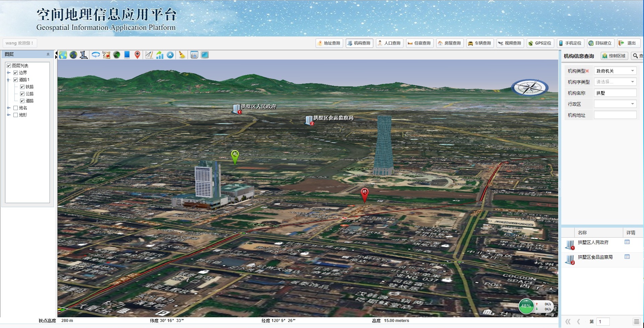644x328 pixels.
Task: Click the treasure map icon in toolbar
Action: tap(106, 55)
